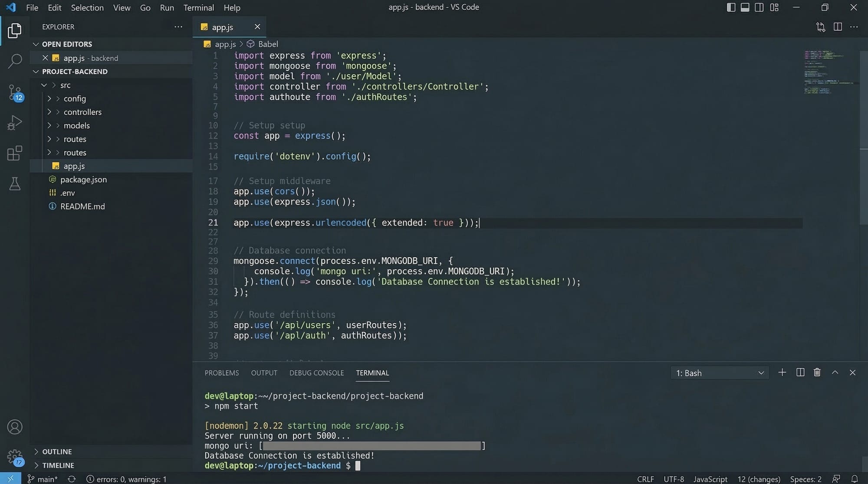
Task: Click the main* branch in status bar
Action: 43,479
